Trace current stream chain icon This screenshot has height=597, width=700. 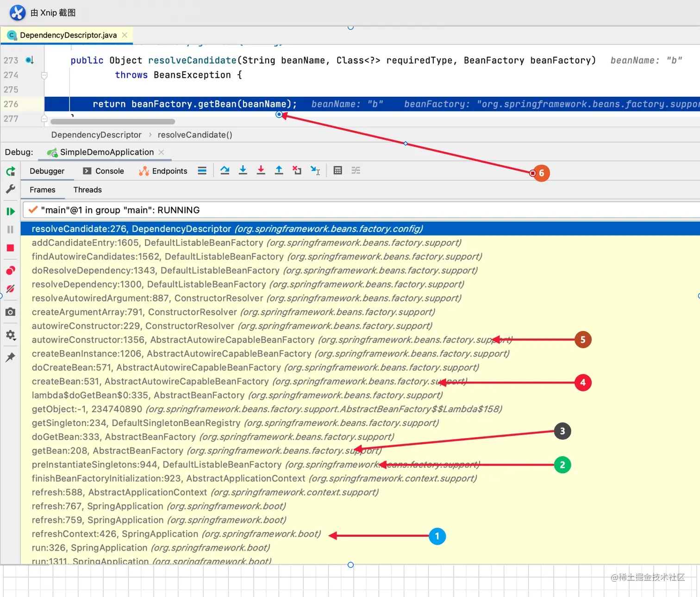pos(356,170)
